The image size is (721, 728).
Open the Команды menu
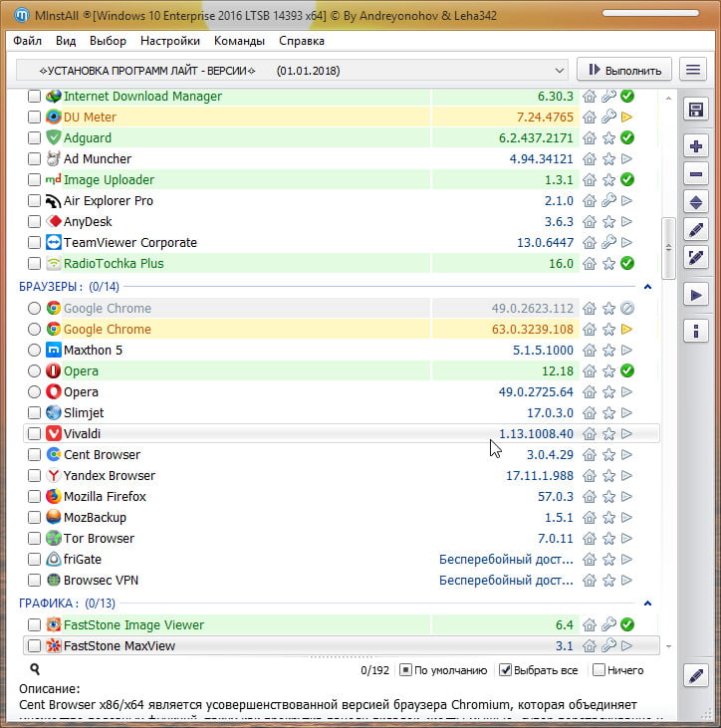point(239,41)
